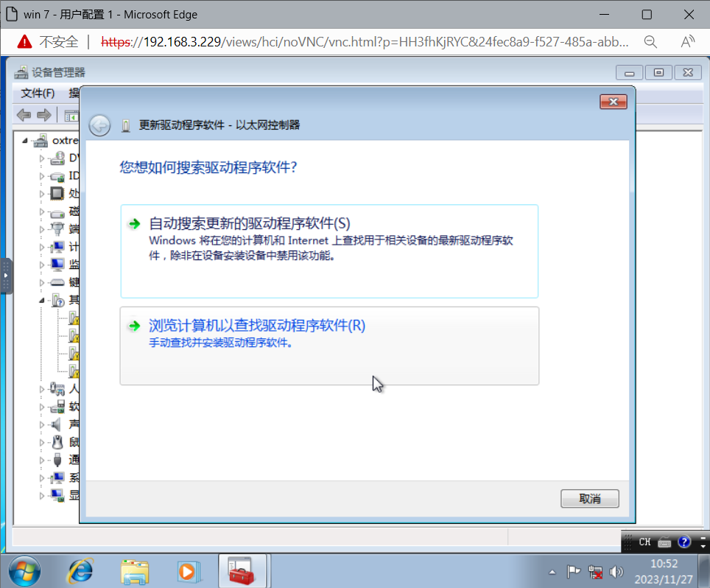The width and height of the screenshot is (710, 588).
Task: Click the Action Center flag tray icon
Action: click(x=574, y=572)
